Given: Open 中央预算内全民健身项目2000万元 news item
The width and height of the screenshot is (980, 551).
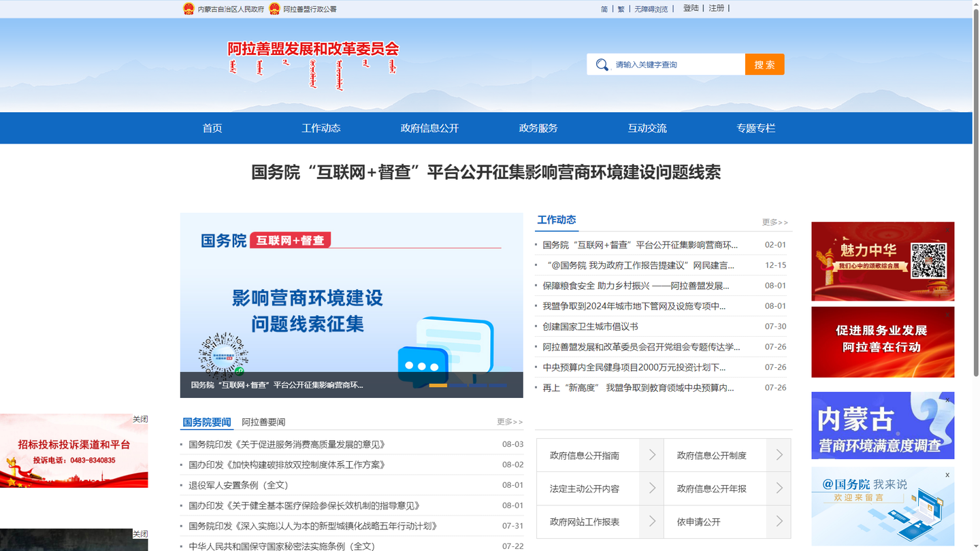Looking at the screenshot, I should click(x=634, y=367).
